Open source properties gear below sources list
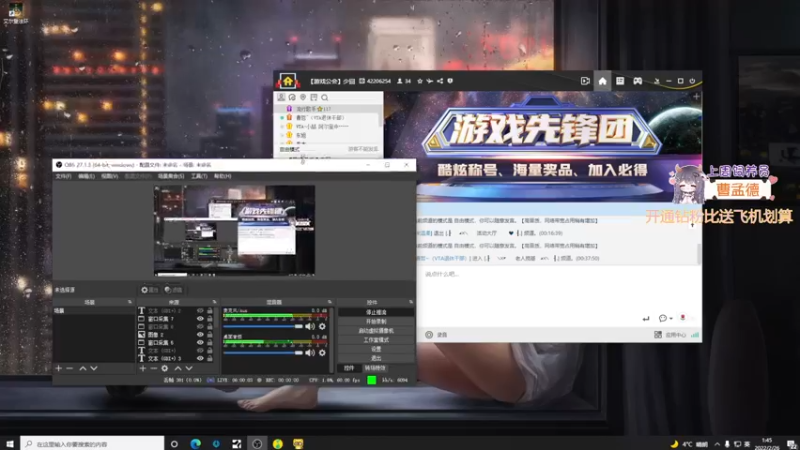 pos(164,368)
